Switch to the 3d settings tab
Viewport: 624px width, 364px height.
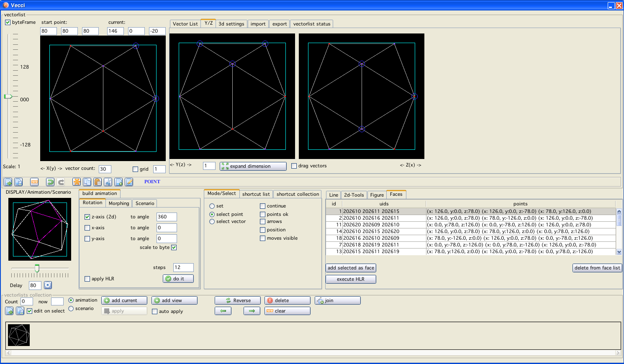pos(231,24)
